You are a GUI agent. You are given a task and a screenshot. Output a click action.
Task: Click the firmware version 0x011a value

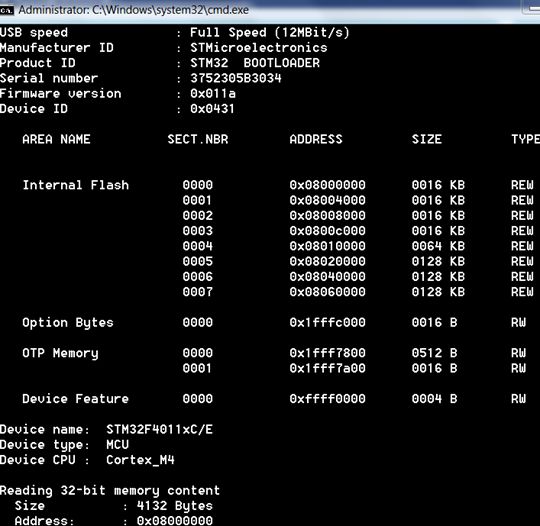213,93
